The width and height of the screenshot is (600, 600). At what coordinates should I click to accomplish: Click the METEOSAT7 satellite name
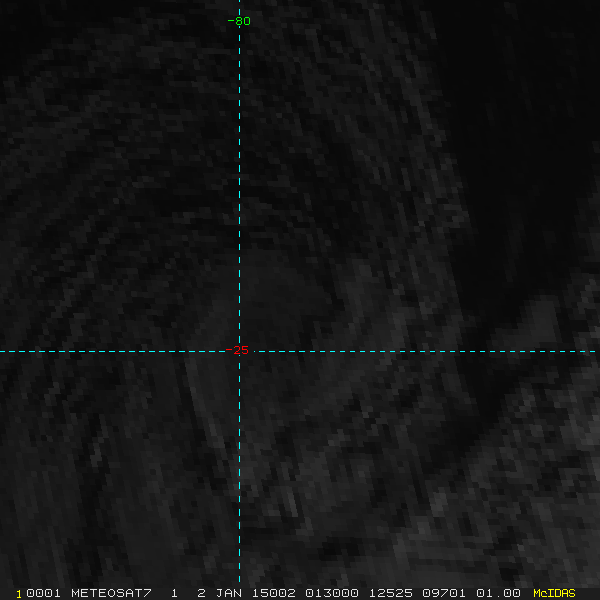pyautogui.click(x=111, y=593)
